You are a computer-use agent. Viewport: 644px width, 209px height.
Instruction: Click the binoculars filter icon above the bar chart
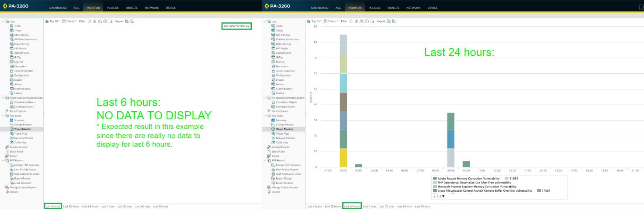pos(361,21)
